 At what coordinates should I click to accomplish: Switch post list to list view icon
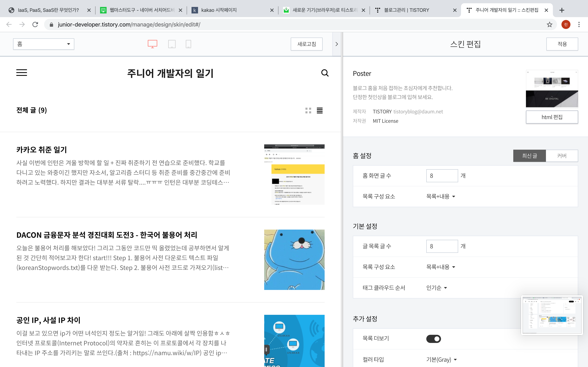coord(320,111)
